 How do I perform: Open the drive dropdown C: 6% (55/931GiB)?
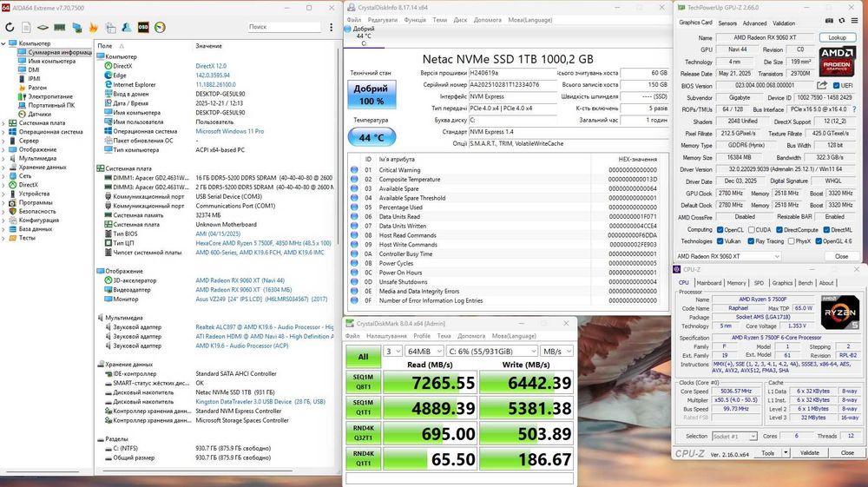(492, 352)
